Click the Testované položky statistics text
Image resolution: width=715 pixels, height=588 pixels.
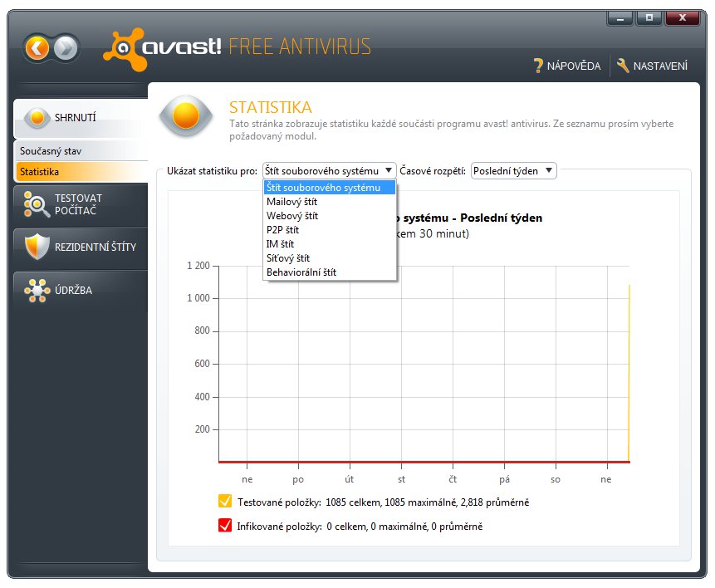[x=383, y=502]
